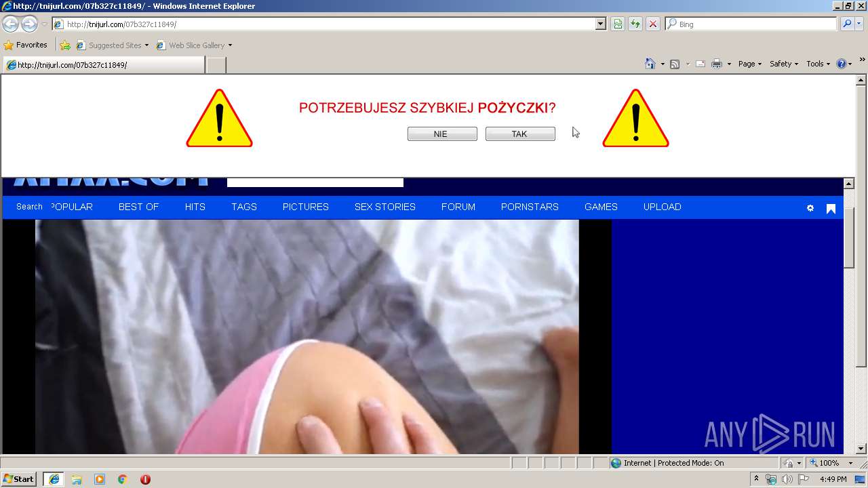
Task: Click the TAK button in the loan popup
Action: click(520, 134)
